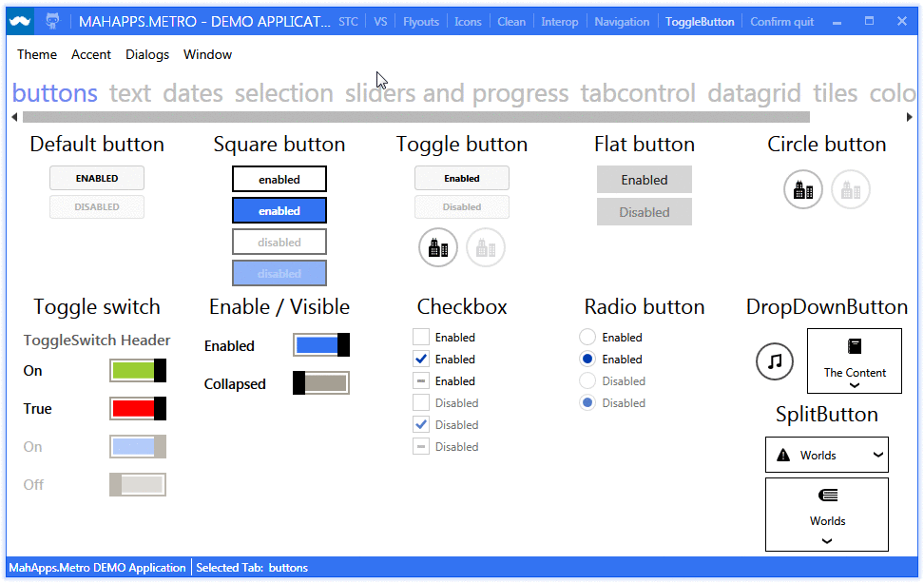Select the Disabled radio button

click(587, 380)
